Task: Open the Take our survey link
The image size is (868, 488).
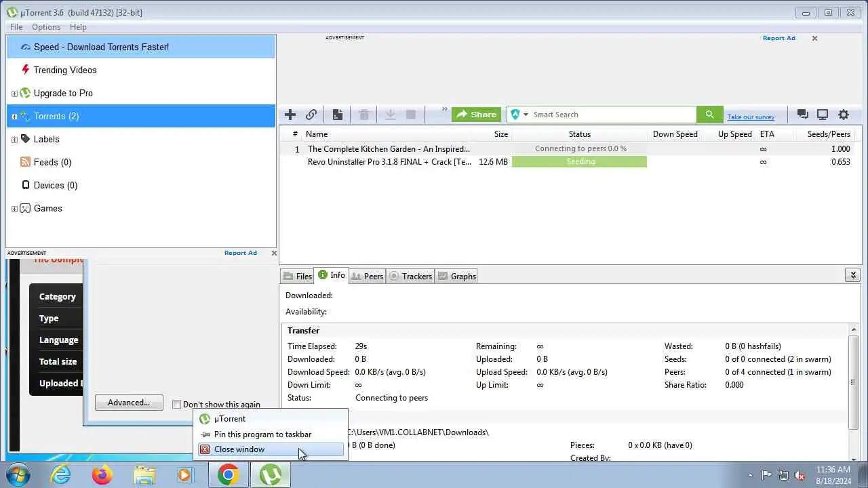Action: [x=751, y=117]
